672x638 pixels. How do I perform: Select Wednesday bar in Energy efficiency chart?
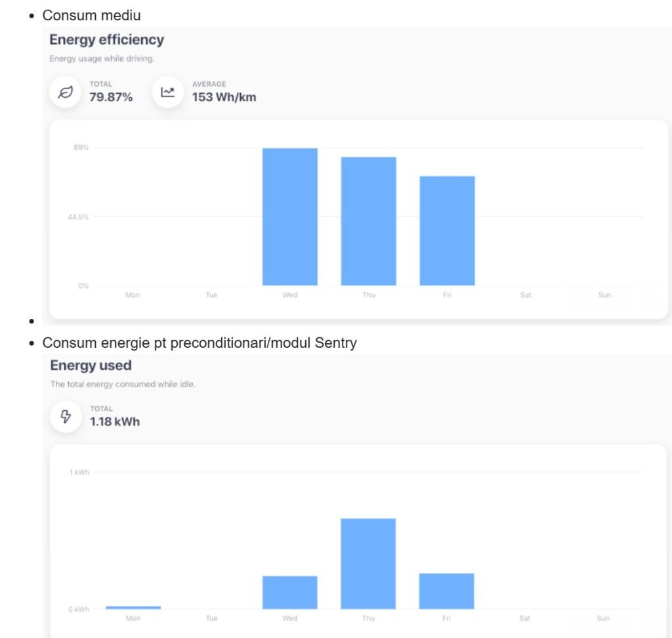[x=289, y=217]
